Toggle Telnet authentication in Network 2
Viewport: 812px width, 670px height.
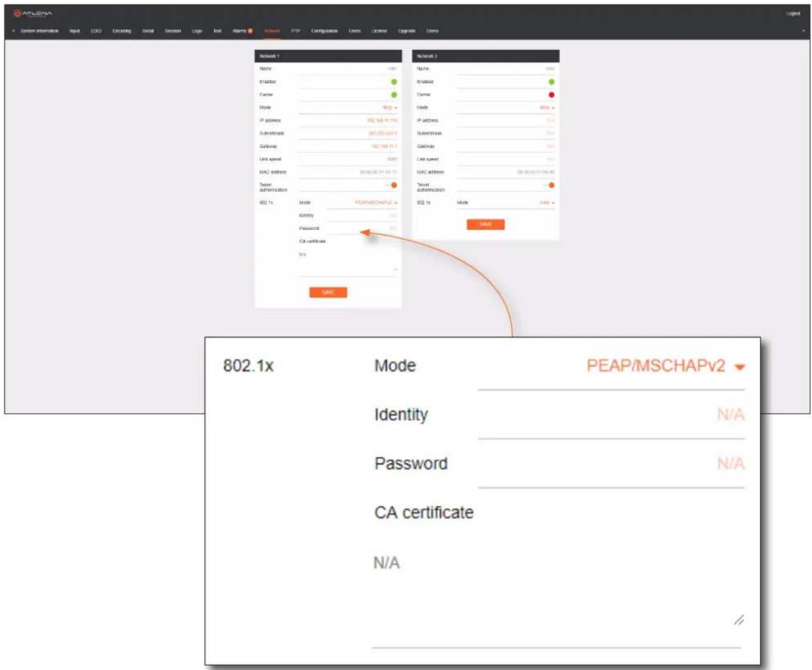tap(550, 185)
